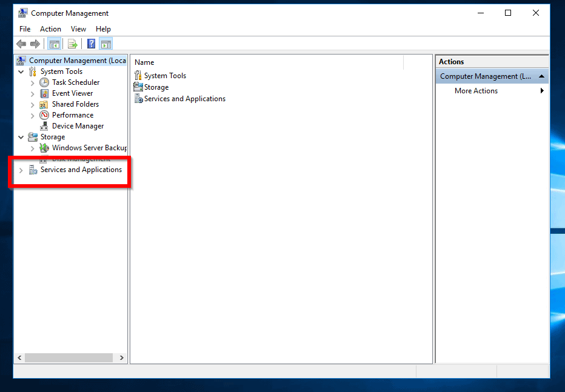Select Device Manager in the tree
The height and width of the screenshot is (392, 565).
click(78, 126)
